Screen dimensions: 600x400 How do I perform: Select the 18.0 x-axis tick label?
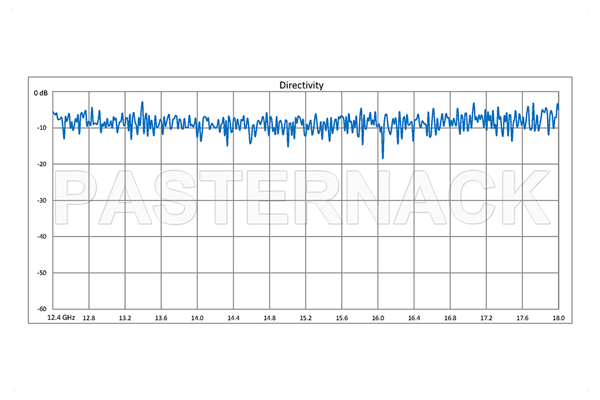(x=557, y=318)
